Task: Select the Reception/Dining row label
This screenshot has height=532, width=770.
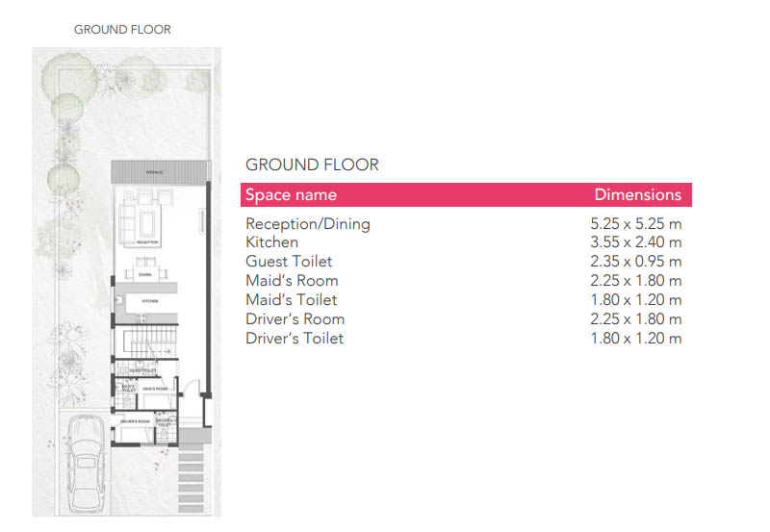Action: [x=308, y=224]
